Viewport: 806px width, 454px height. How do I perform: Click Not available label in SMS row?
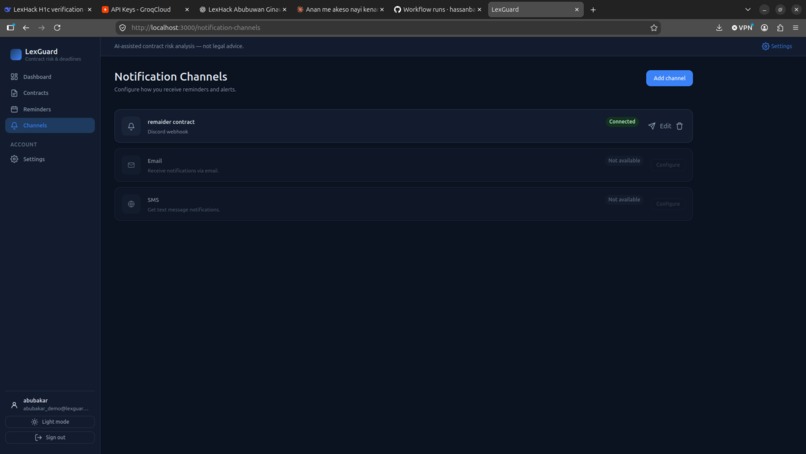tap(624, 199)
